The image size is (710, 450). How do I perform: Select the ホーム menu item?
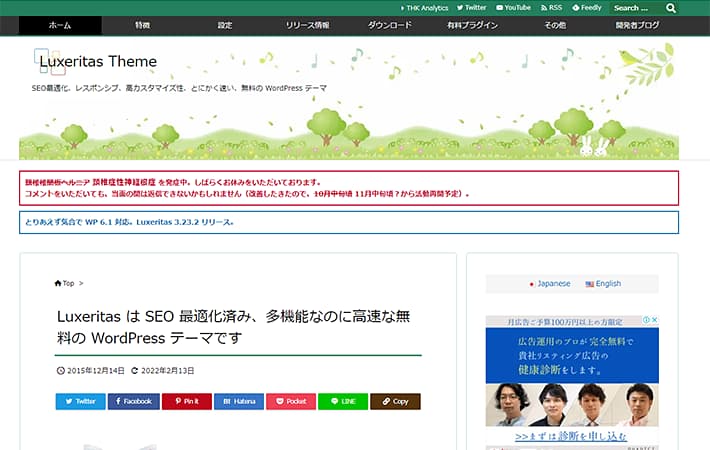[60, 25]
